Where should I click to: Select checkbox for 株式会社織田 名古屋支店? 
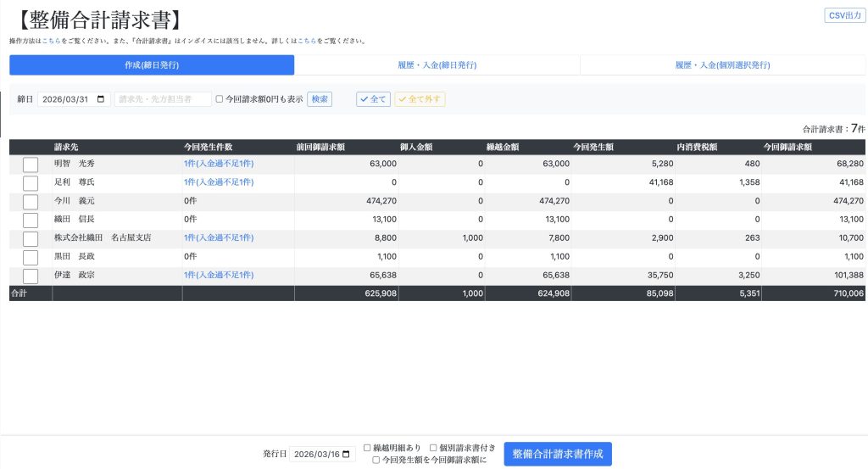coord(31,239)
